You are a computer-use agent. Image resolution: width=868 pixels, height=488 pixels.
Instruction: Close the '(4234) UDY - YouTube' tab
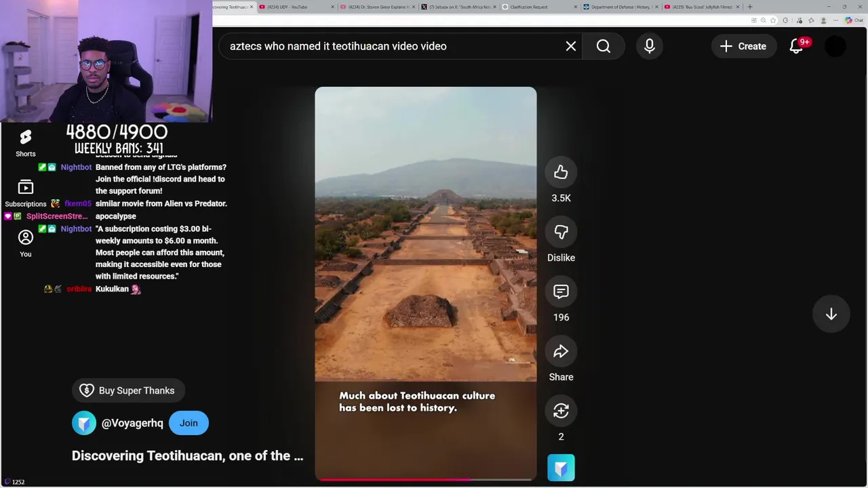(333, 7)
